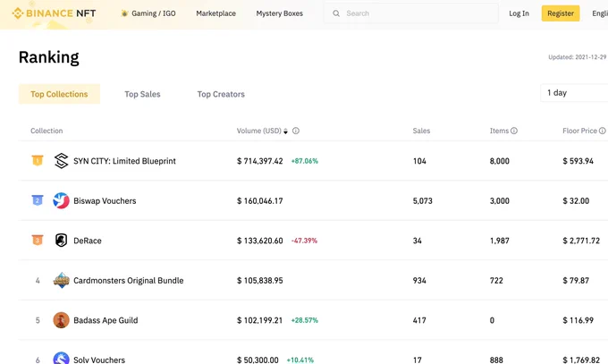Click the Sales column header
This screenshot has height=364, width=608.
pos(421,131)
